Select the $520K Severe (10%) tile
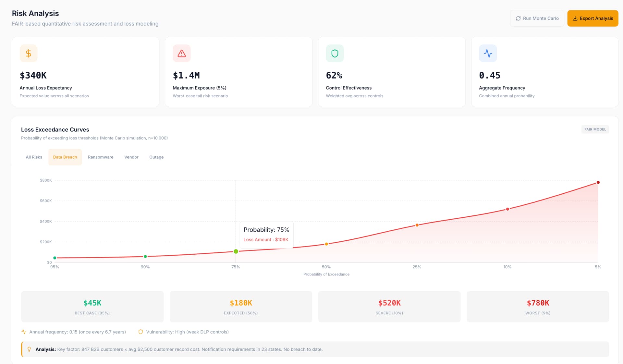The height and width of the screenshot is (364, 623). click(x=389, y=307)
